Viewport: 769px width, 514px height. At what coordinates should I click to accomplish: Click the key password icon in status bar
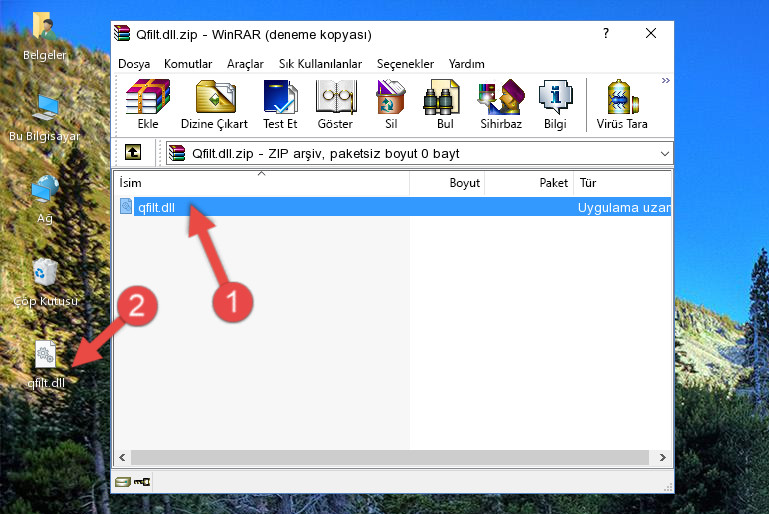[142, 482]
